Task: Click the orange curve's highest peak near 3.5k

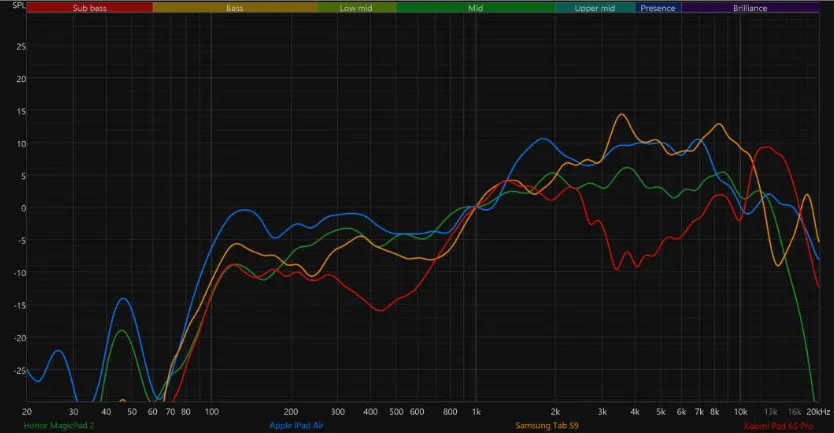Action: pos(622,114)
